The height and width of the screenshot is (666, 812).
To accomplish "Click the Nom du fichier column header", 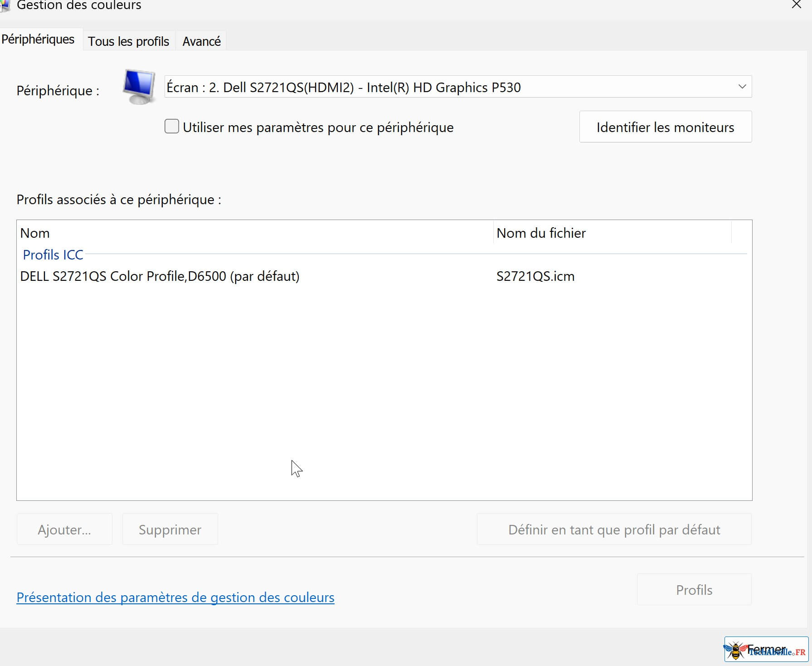I will coord(612,233).
